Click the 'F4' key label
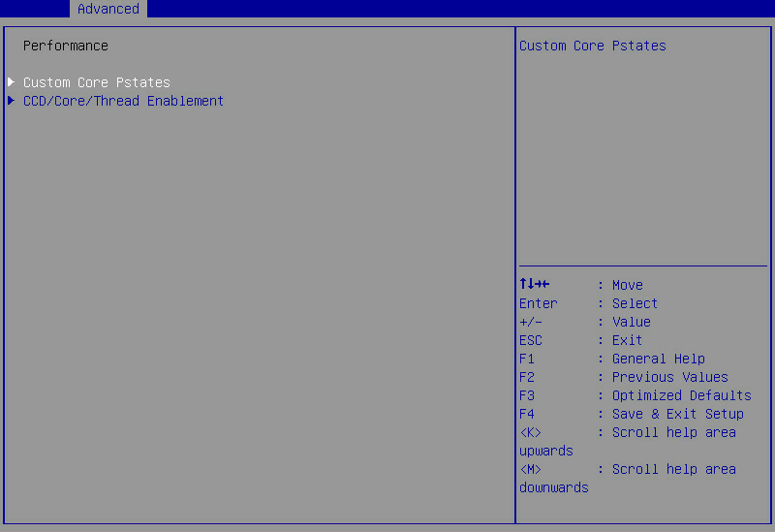Screen dimensions: 775x532 click(x=527, y=414)
